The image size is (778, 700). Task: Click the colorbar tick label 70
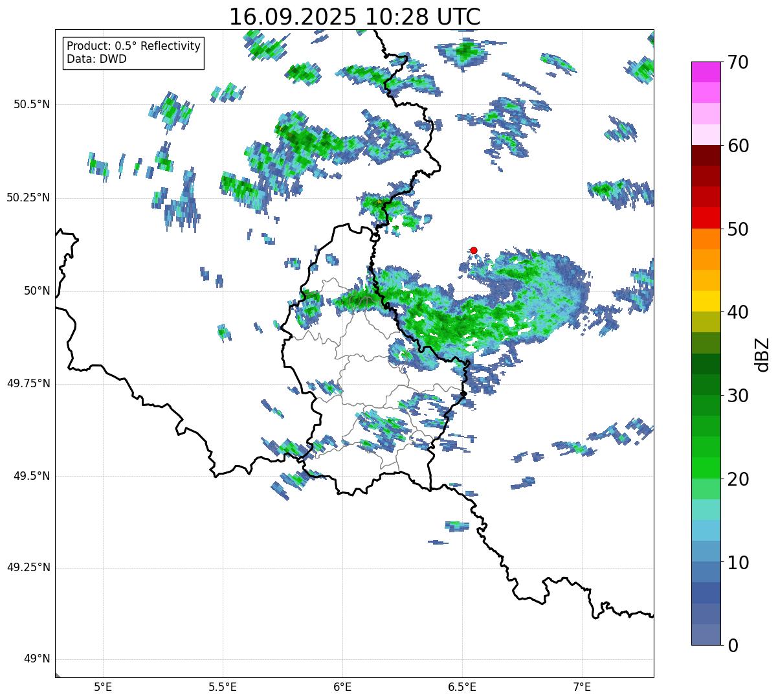click(x=737, y=63)
